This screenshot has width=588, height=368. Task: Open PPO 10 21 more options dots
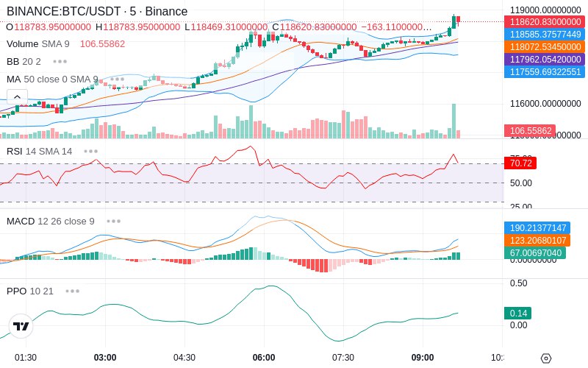click(x=72, y=291)
